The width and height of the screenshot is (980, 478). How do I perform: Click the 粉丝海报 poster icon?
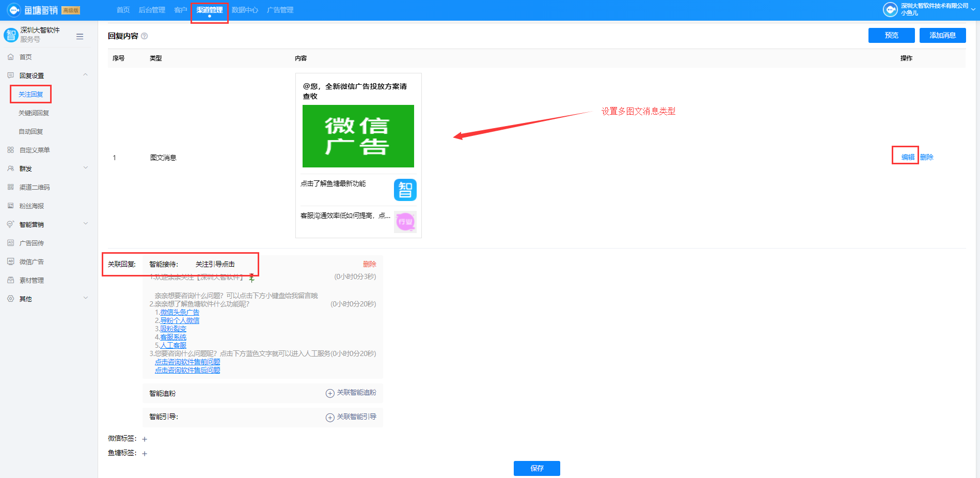click(x=10, y=206)
